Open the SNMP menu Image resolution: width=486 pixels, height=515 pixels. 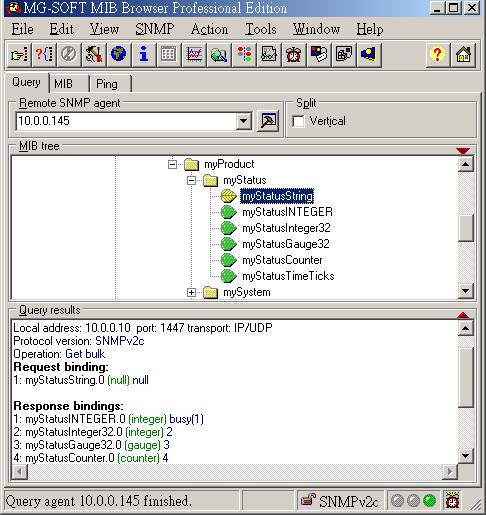(155, 29)
